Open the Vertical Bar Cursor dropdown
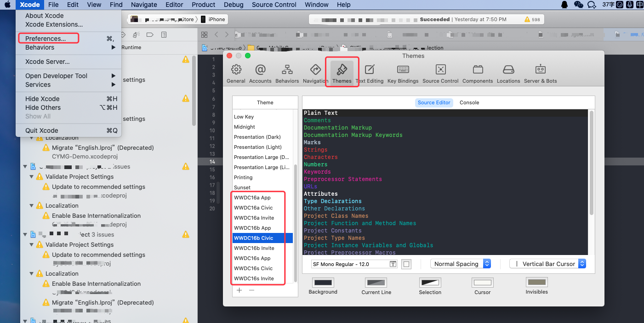 [x=547, y=264]
